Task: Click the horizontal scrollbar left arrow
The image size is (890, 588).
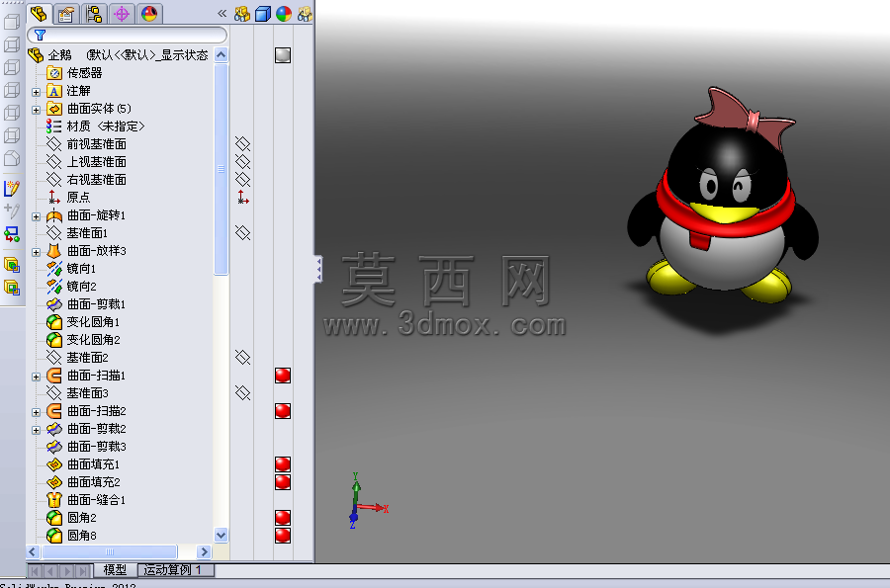Action: coord(33,551)
